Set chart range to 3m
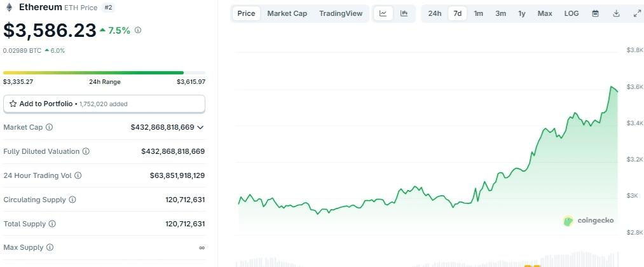The width and height of the screenshot is (644, 267). pyautogui.click(x=501, y=13)
